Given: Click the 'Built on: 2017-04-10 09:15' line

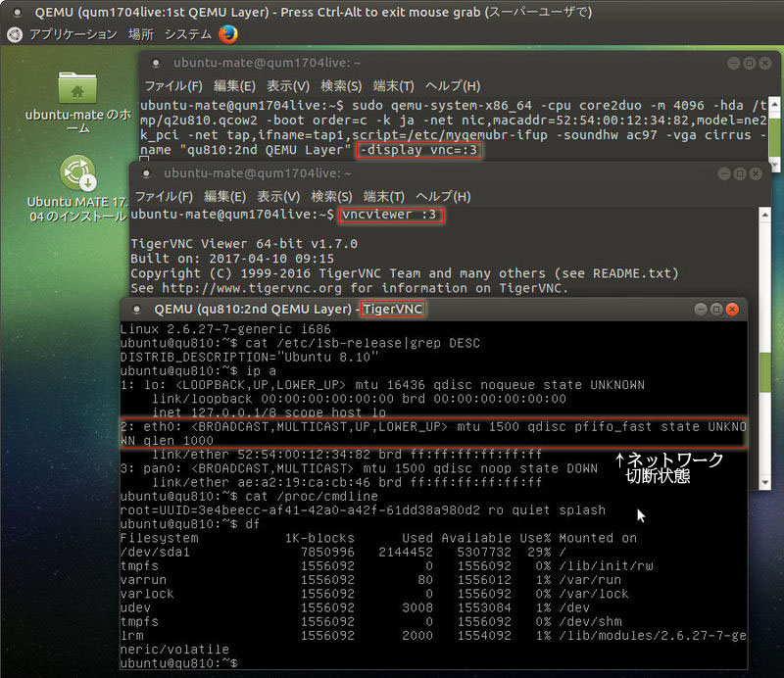Looking at the screenshot, I should click(x=232, y=259).
